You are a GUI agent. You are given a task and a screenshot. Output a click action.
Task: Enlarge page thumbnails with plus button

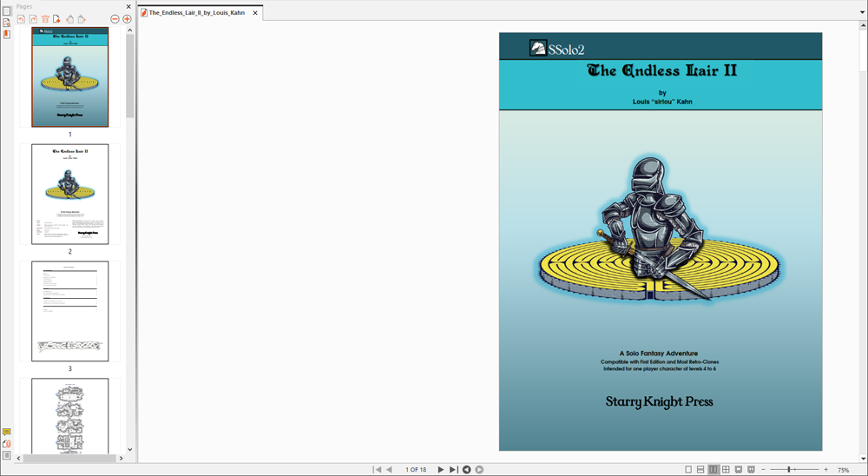127,19
